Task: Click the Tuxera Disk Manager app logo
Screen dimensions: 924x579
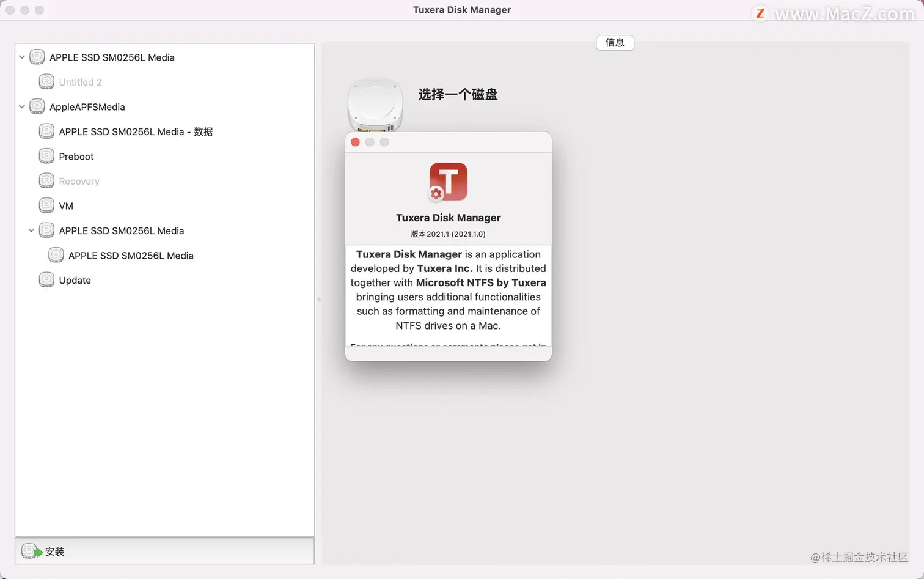Action: point(448,182)
